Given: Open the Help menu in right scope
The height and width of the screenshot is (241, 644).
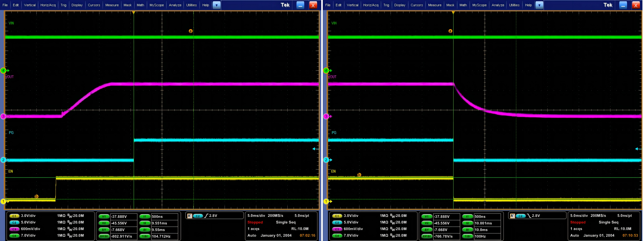Looking at the screenshot, I should 528,5.
